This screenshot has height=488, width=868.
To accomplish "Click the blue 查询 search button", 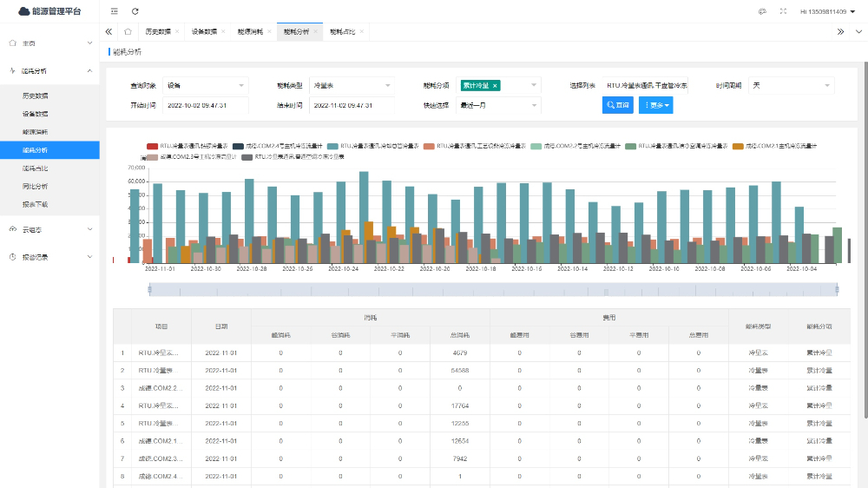I will tap(618, 105).
